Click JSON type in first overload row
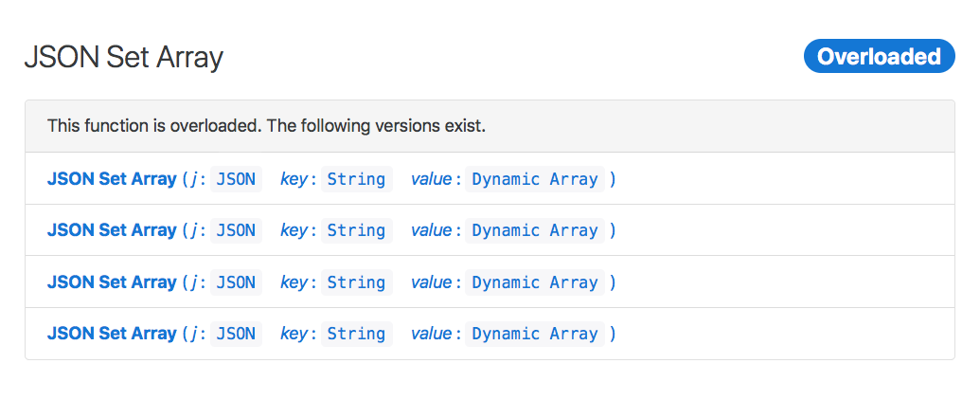This screenshot has width=980, height=400. pyautogui.click(x=236, y=179)
